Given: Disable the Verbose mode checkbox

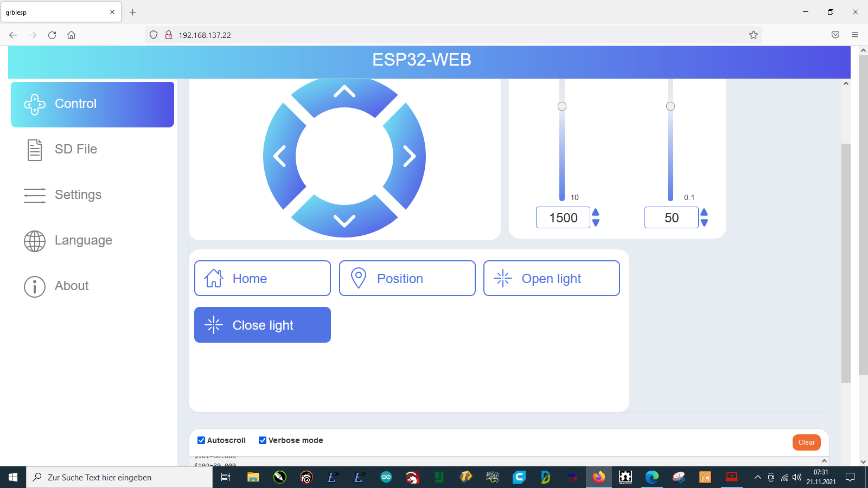Looking at the screenshot, I should click(x=263, y=440).
